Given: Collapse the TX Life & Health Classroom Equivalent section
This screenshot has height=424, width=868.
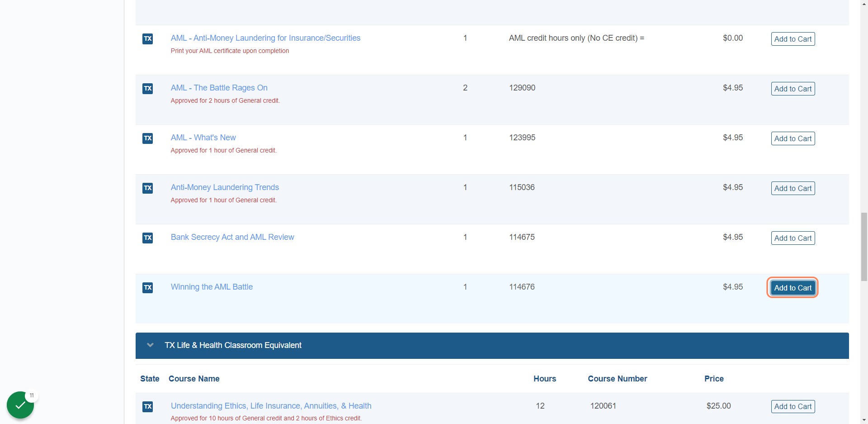Looking at the screenshot, I should pos(150,345).
